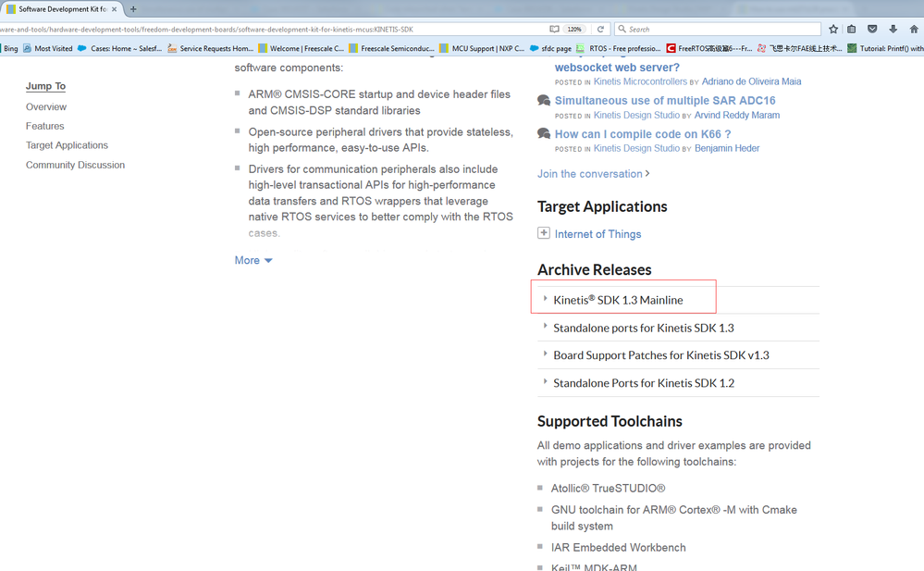Reset the 120% zoom indicator
This screenshot has width=924, height=571.
click(574, 29)
